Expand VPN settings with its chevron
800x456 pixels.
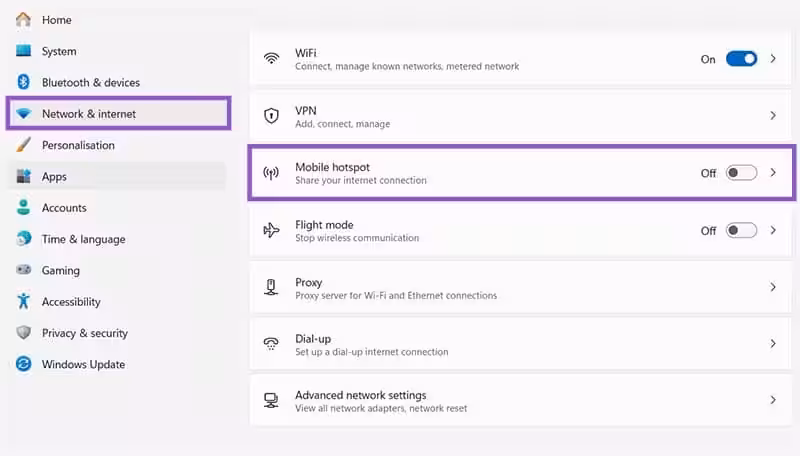[x=773, y=116]
